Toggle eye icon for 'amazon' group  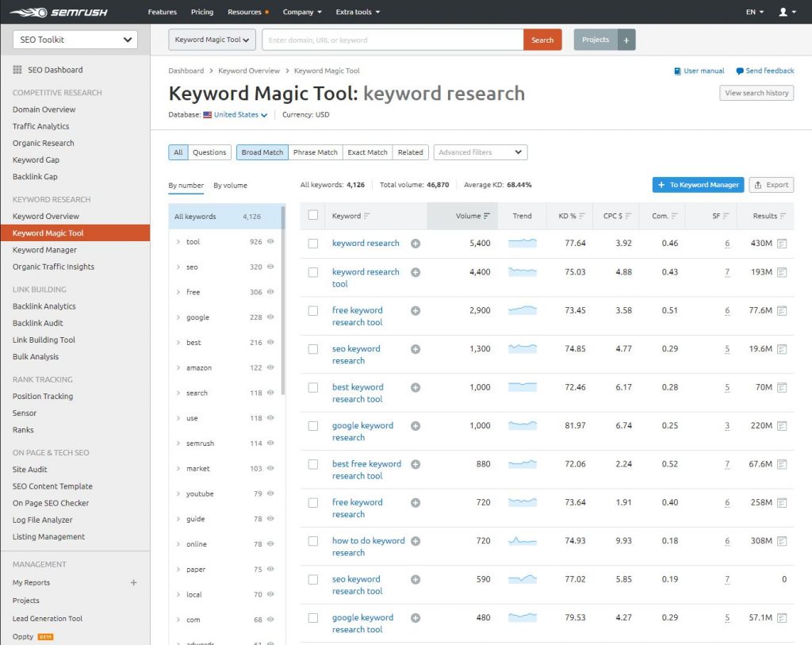pyautogui.click(x=270, y=367)
